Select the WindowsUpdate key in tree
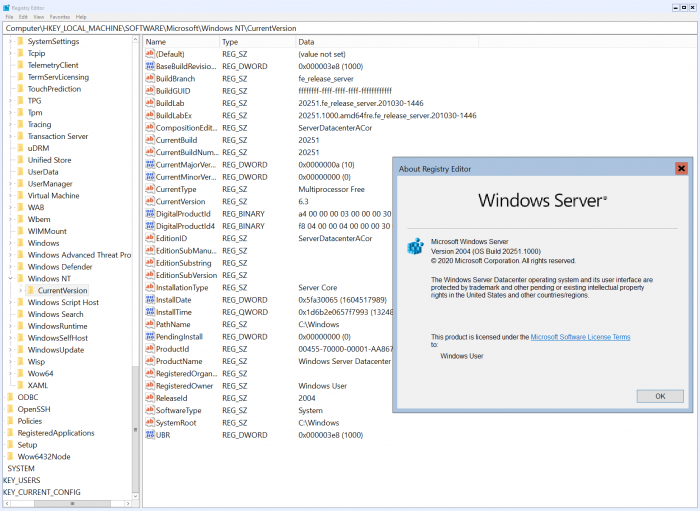This screenshot has width=700, height=511. [56, 349]
